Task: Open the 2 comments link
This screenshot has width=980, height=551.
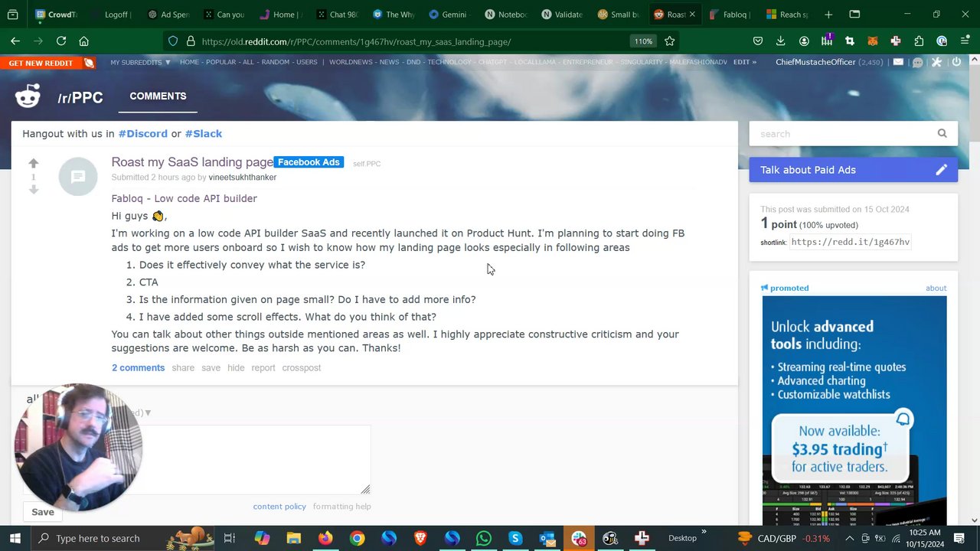Action: (x=138, y=367)
